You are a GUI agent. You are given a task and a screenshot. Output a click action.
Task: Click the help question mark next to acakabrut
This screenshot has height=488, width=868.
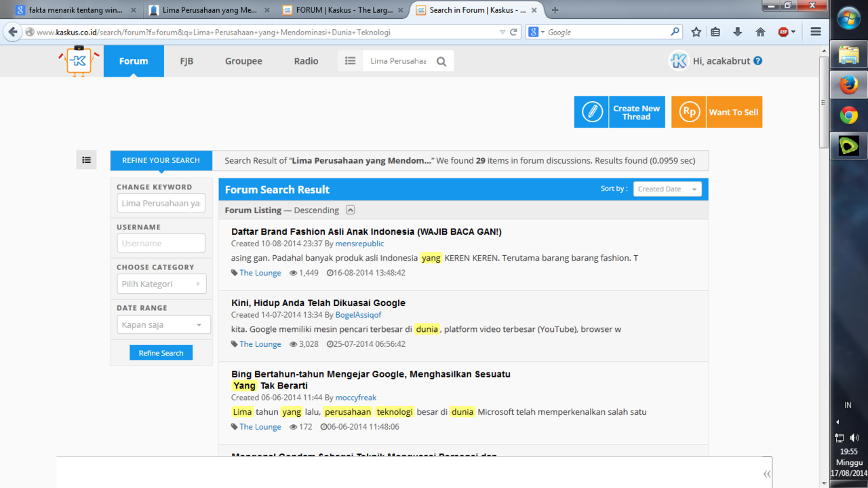pos(757,60)
